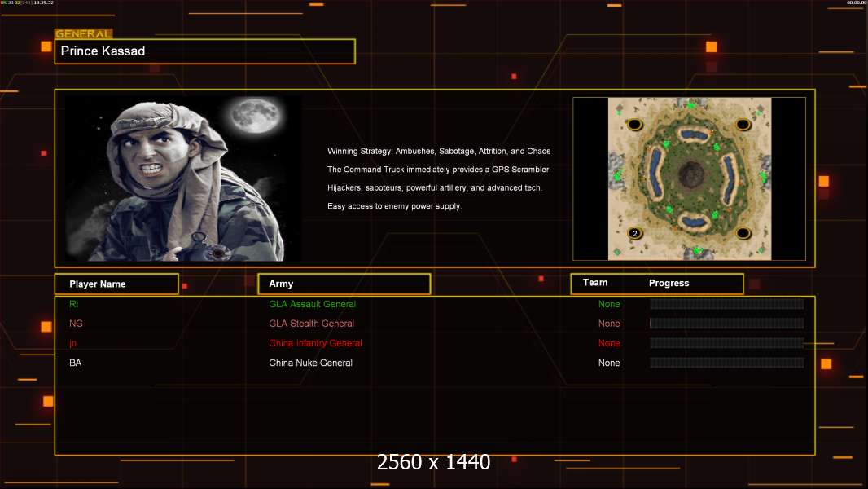Image resolution: width=868 pixels, height=489 pixels.
Task: Select player Ri in the list
Action: point(73,304)
